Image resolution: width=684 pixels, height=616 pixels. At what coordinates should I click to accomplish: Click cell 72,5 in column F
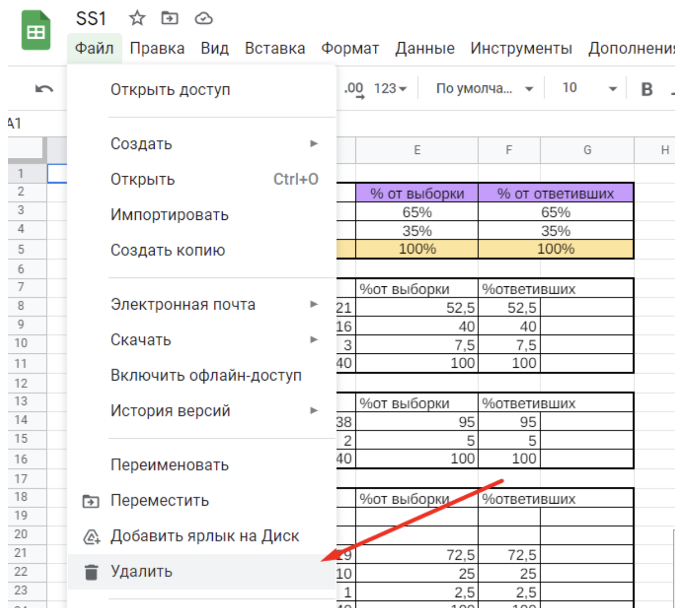pyautogui.click(x=509, y=555)
